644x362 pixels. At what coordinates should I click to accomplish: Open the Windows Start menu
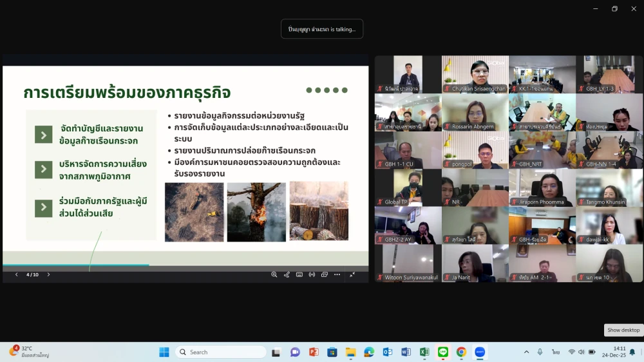click(164, 352)
